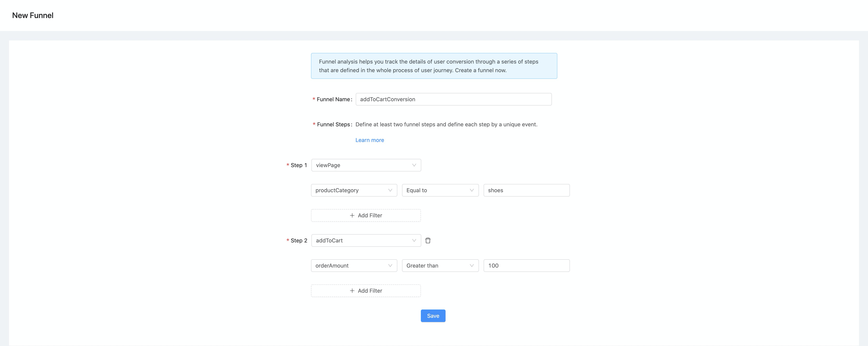Image resolution: width=868 pixels, height=346 pixels.
Task: Click the chevron arrow in the Equal to selector
Action: [x=471, y=190]
